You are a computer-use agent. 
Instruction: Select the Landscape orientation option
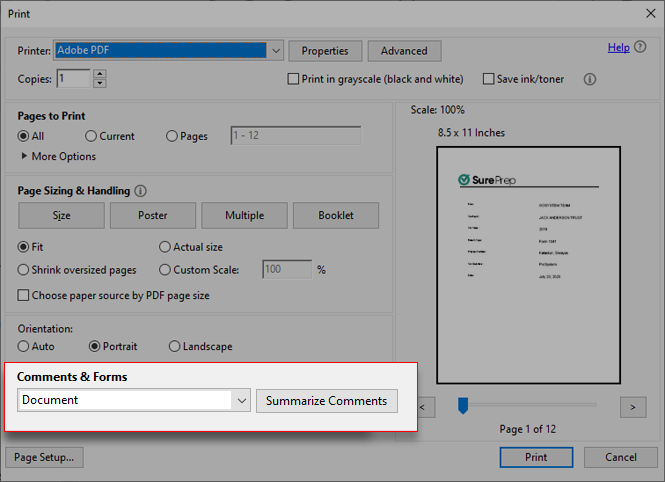[x=175, y=347]
